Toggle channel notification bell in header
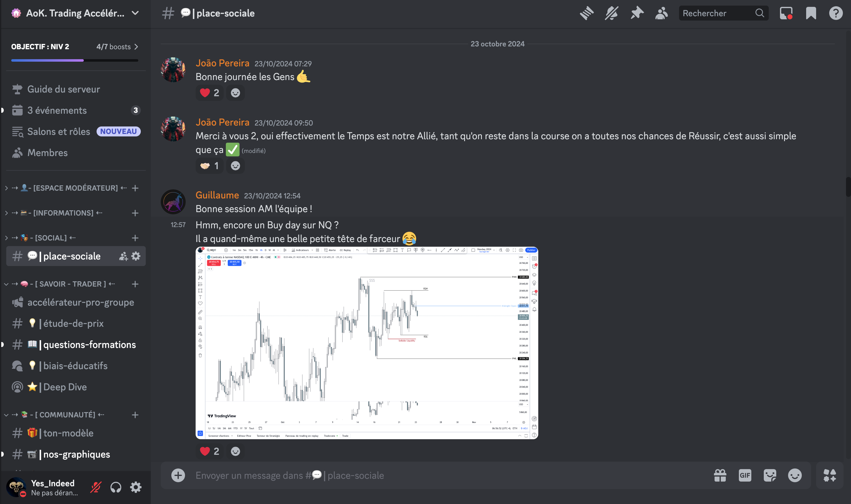 (611, 13)
